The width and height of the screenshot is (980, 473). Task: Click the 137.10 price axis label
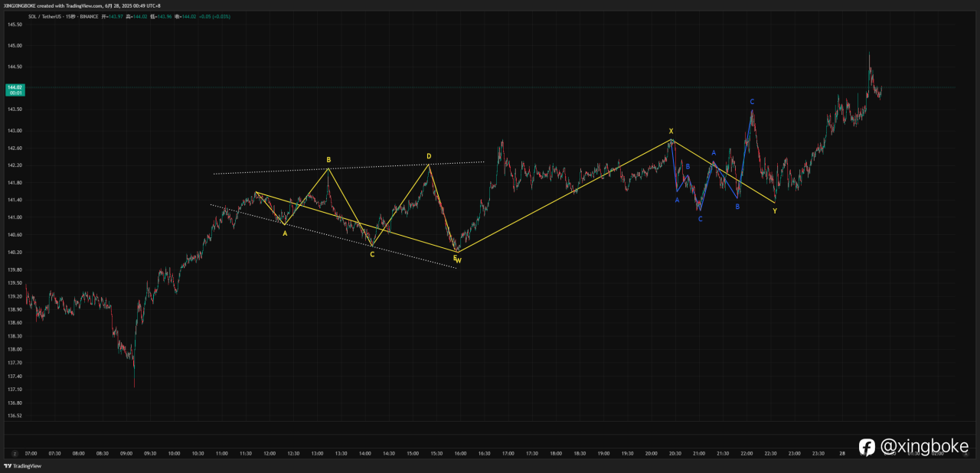[x=15, y=390]
